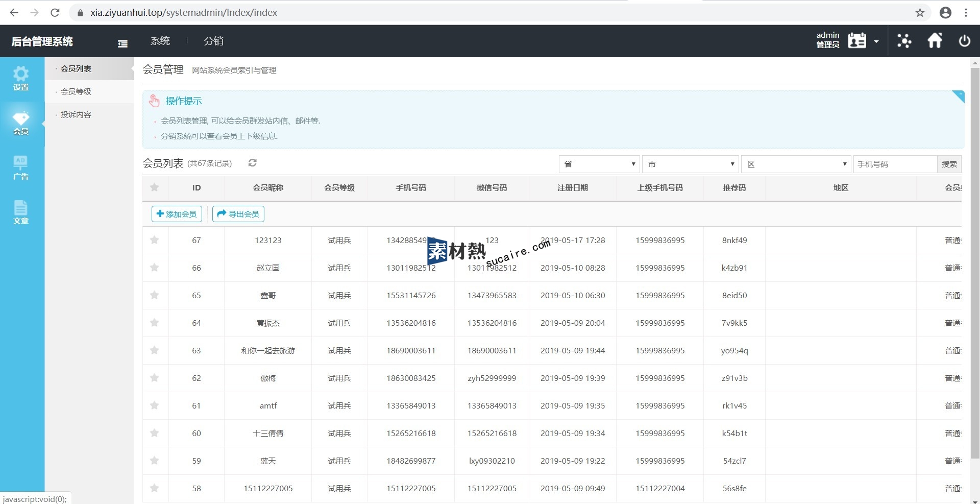
Task: Expand the 区 district dropdown
Action: point(796,164)
